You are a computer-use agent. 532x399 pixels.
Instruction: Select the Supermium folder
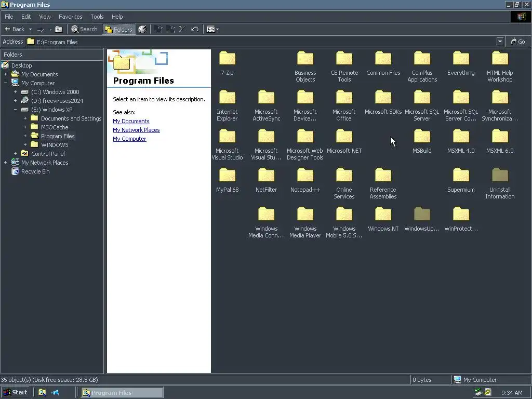[x=461, y=180]
